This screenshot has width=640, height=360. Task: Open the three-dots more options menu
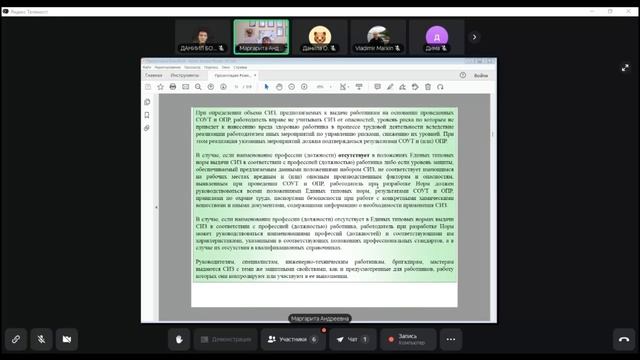pyautogui.click(x=451, y=339)
